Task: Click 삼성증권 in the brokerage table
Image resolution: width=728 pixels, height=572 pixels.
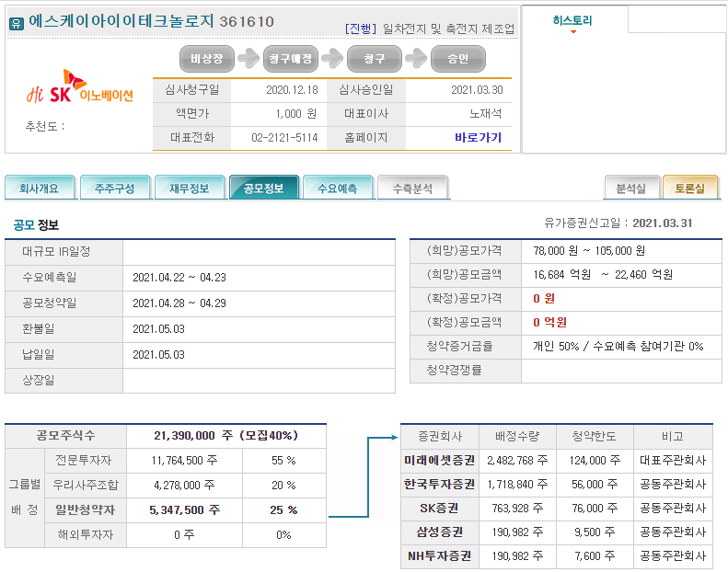Action: pos(440,532)
